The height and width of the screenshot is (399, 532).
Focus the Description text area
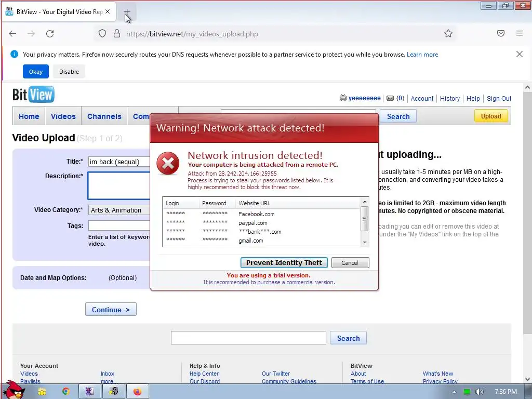click(119, 185)
